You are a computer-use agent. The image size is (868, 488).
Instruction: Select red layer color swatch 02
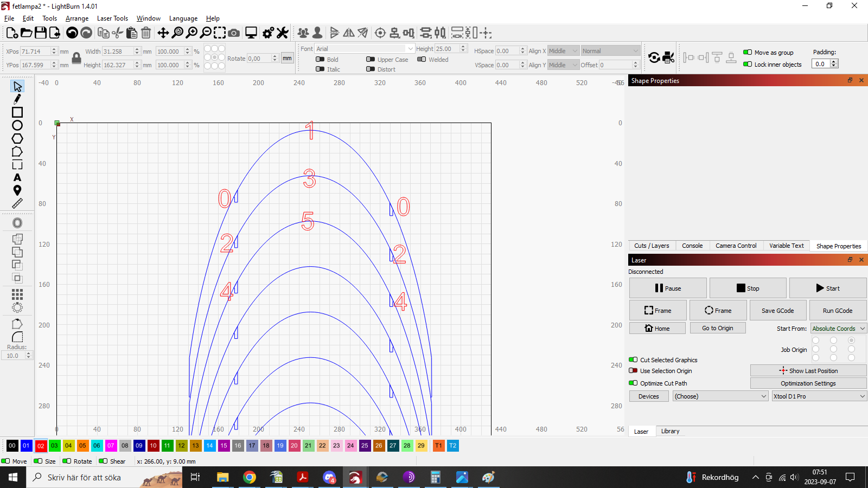(x=41, y=446)
